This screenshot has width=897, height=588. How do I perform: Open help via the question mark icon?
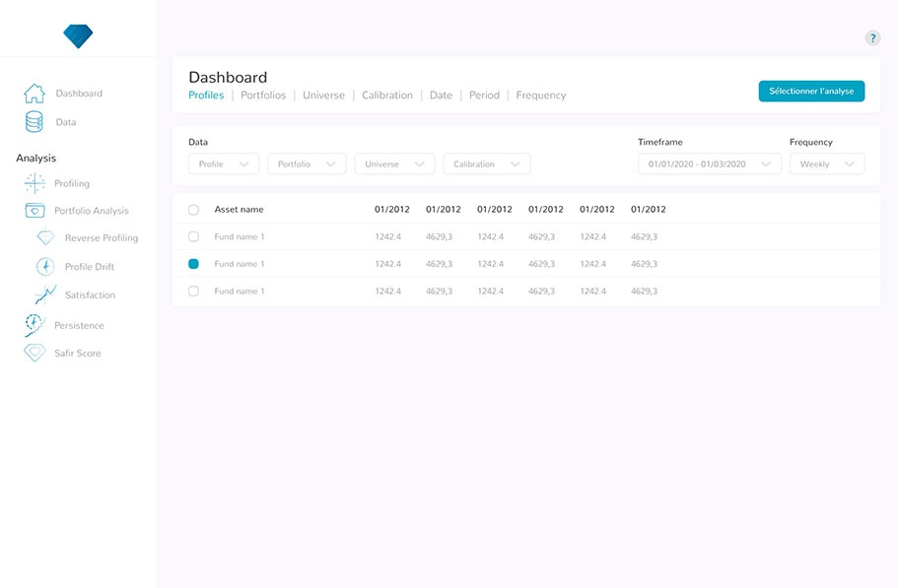872,38
